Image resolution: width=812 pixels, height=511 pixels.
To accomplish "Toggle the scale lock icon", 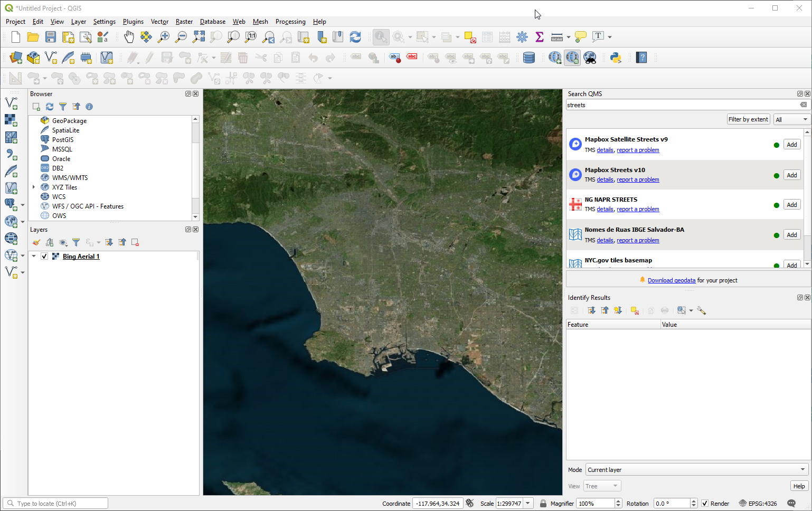I will click(543, 504).
